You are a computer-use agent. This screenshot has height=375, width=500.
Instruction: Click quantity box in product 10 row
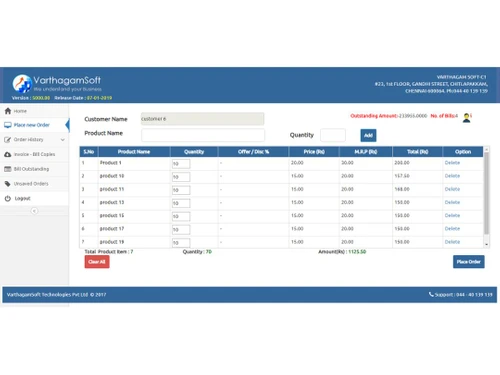pos(181,177)
